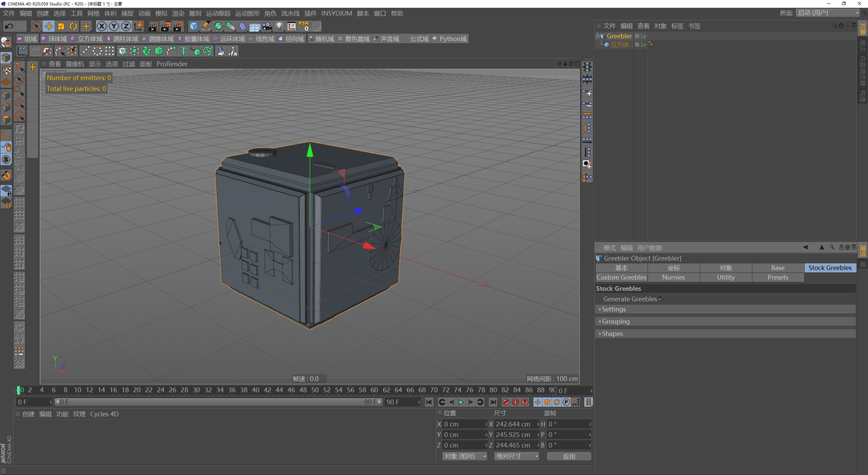Open the 绝对尺寸 size mode dropdown
The width and height of the screenshot is (868, 475).
[516, 456]
